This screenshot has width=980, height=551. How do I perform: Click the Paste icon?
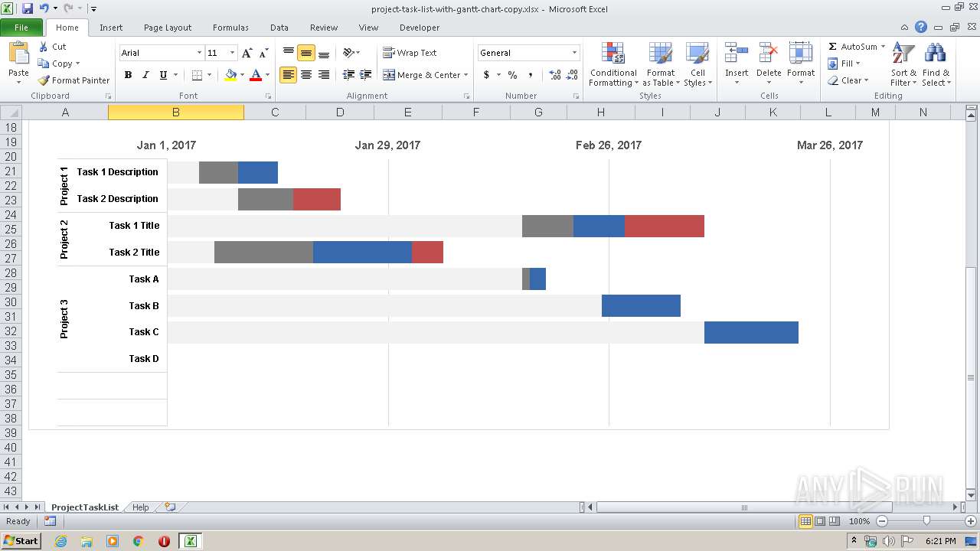(18, 54)
